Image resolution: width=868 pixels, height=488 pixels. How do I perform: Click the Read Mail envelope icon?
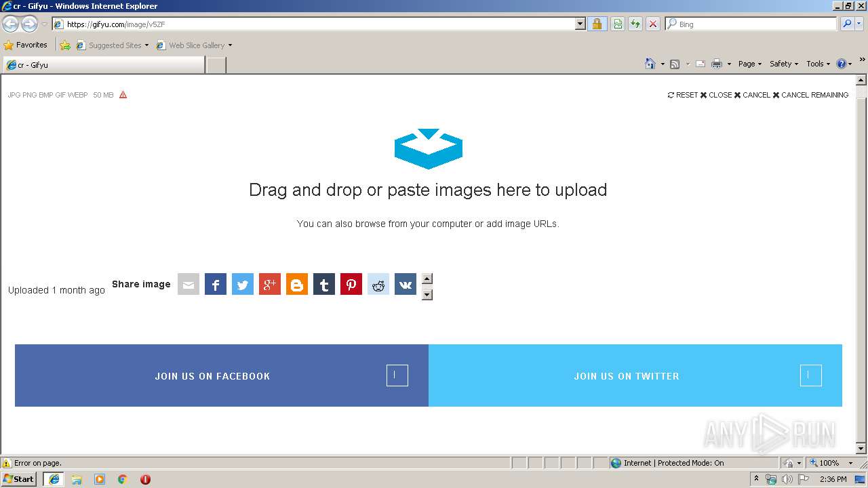[701, 64]
